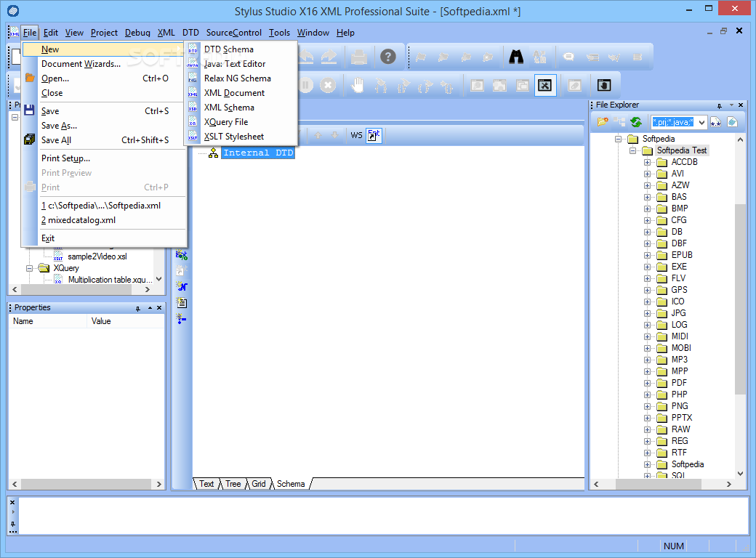Screen dimensions: 756x558
Task: Switch to the Grid tab
Action: tap(259, 484)
